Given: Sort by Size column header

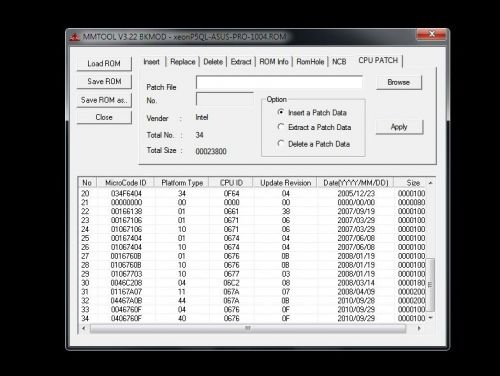Looking at the screenshot, I should 413,183.
